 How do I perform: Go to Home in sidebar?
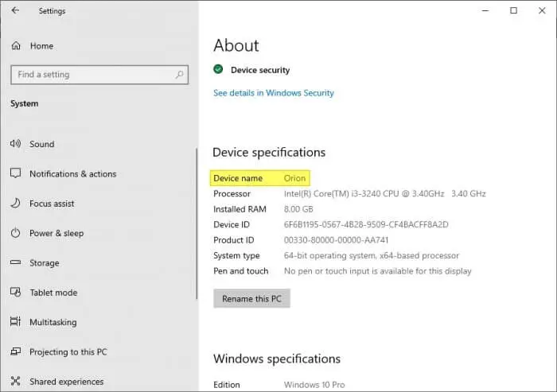[x=41, y=46]
